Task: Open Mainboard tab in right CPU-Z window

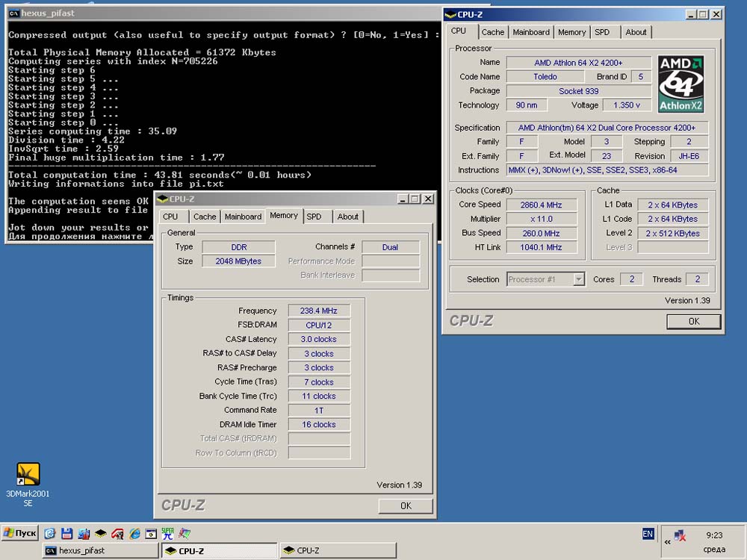Action: click(531, 32)
